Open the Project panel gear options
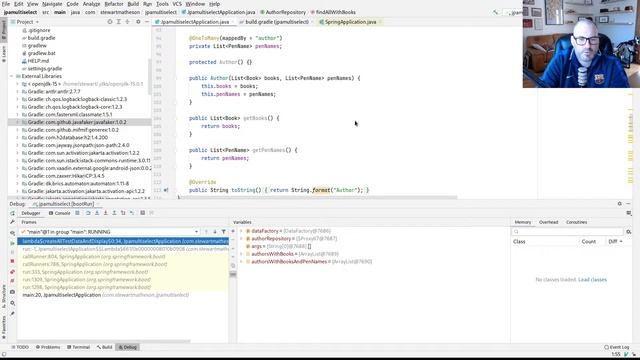640x360 pixels. click(x=138, y=22)
